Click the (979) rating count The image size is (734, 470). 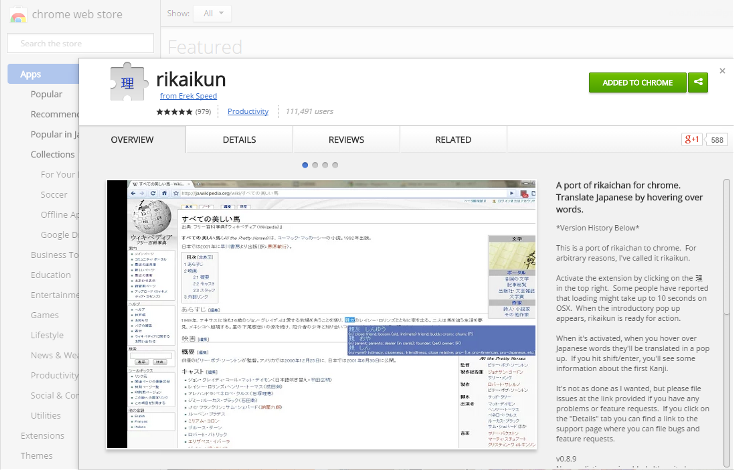(x=203, y=111)
